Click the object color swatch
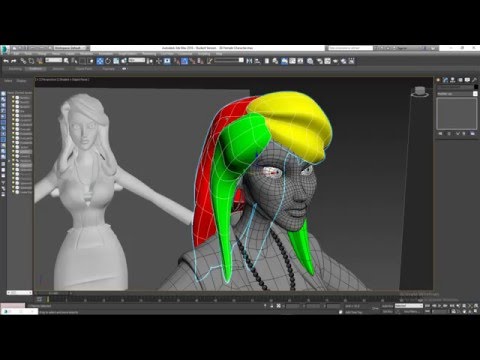The image size is (480, 360). pyautogui.click(x=476, y=87)
